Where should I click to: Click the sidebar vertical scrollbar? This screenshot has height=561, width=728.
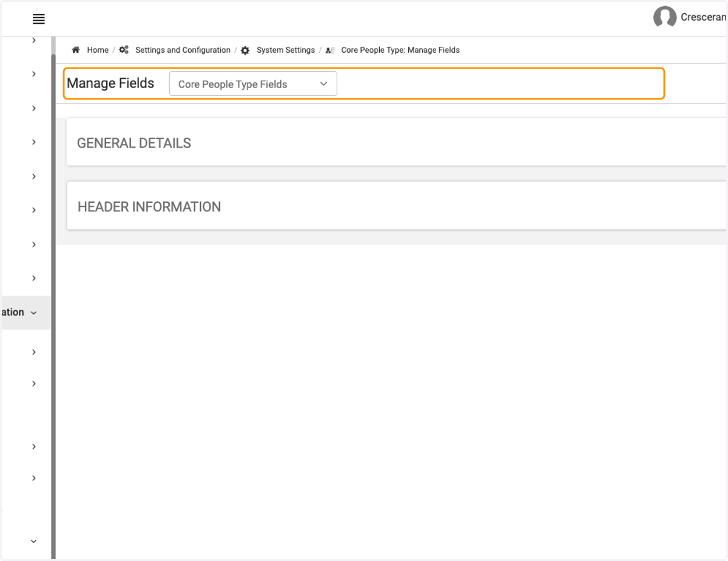click(x=53, y=307)
